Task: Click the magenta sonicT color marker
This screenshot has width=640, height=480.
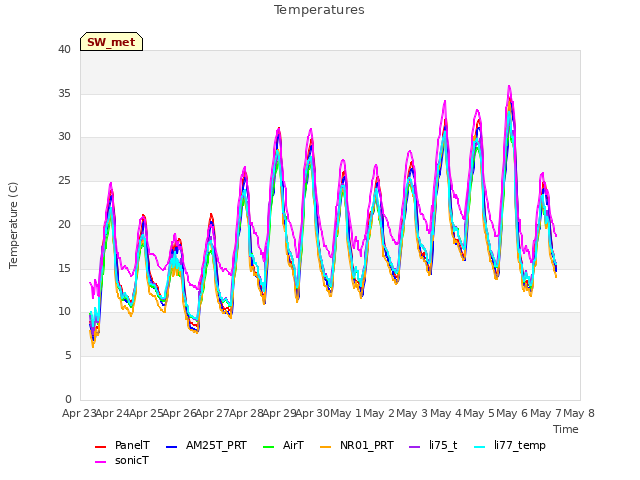Action: tap(100, 462)
